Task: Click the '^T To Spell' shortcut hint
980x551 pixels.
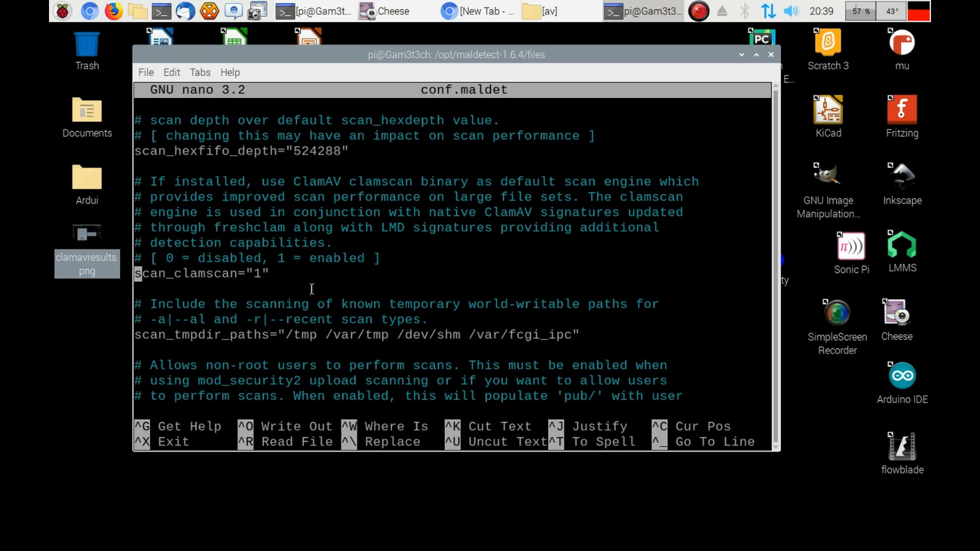Action: click(592, 441)
